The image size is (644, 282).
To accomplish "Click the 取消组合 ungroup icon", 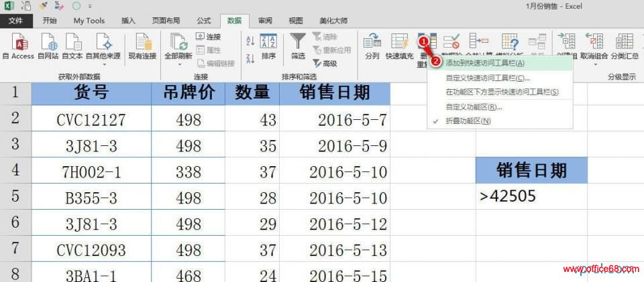I will (594, 42).
